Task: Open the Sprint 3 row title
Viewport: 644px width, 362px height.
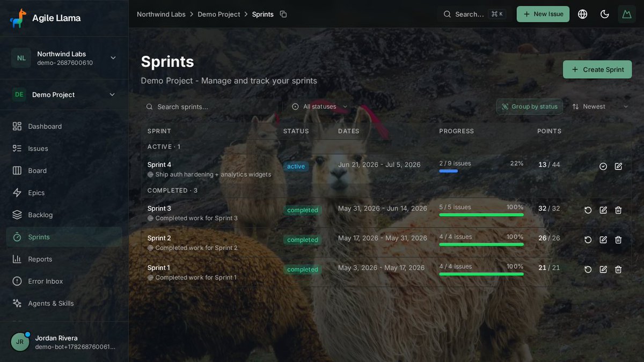Action: click(x=159, y=209)
